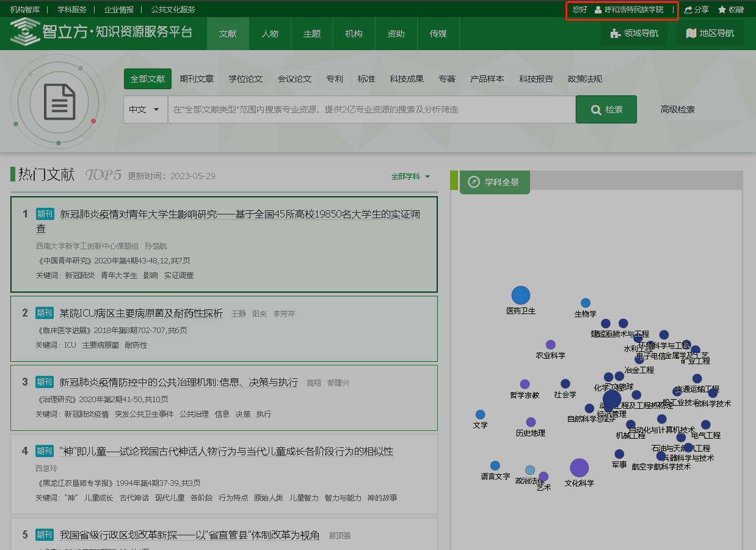Viewport: 756px width, 550px height.
Task: Click the user profile icon beside 呼和浩特民族学院
Action: click(x=598, y=10)
